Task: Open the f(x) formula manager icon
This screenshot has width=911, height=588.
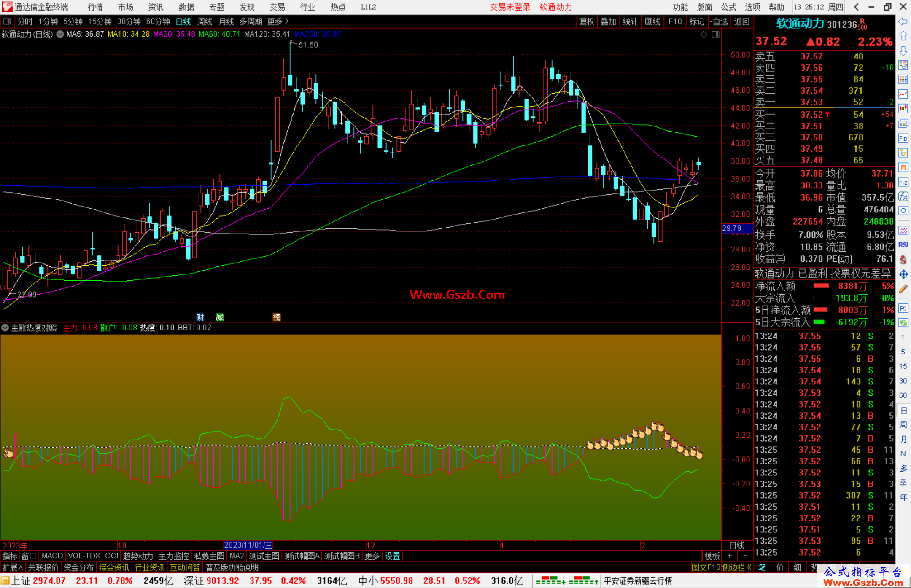Action: (x=903, y=196)
